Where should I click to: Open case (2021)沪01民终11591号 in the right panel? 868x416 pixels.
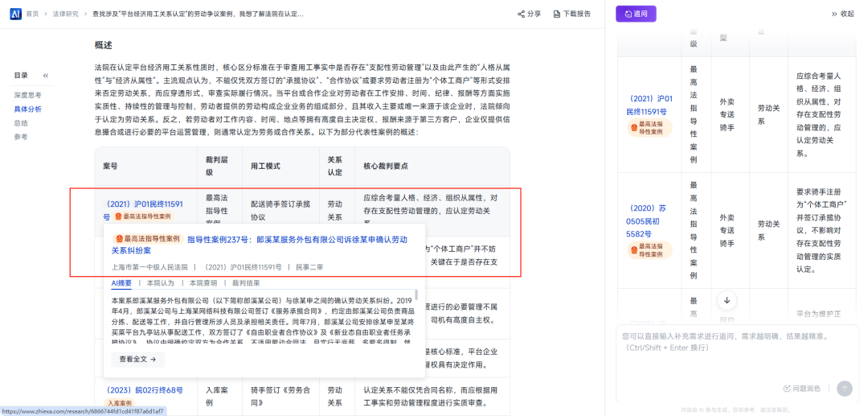[650, 105]
